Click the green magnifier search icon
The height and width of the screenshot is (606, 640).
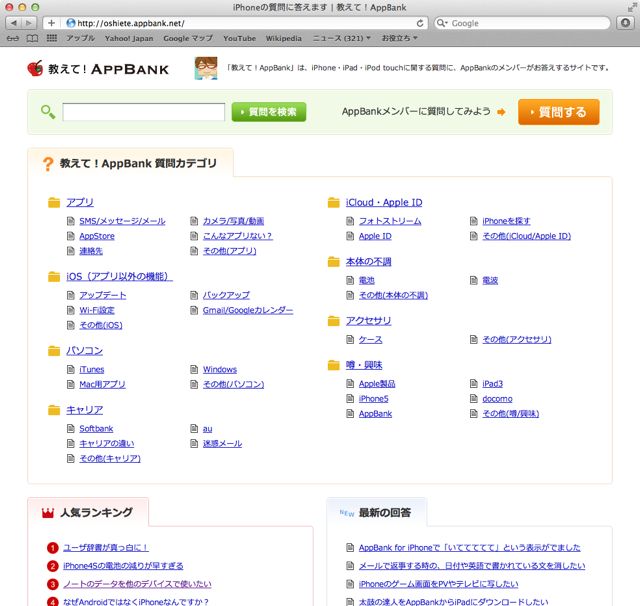click(x=48, y=112)
